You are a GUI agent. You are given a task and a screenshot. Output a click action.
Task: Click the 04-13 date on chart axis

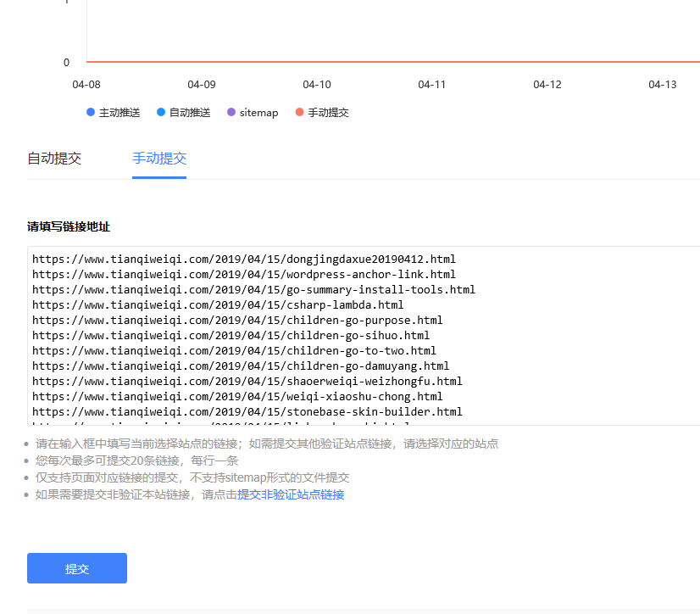(663, 85)
